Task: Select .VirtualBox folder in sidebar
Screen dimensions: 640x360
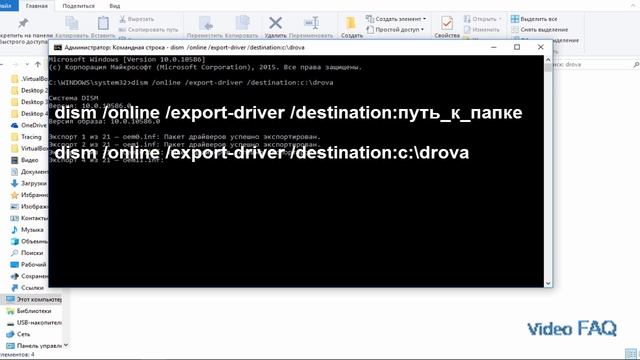Action: point(29,79)
